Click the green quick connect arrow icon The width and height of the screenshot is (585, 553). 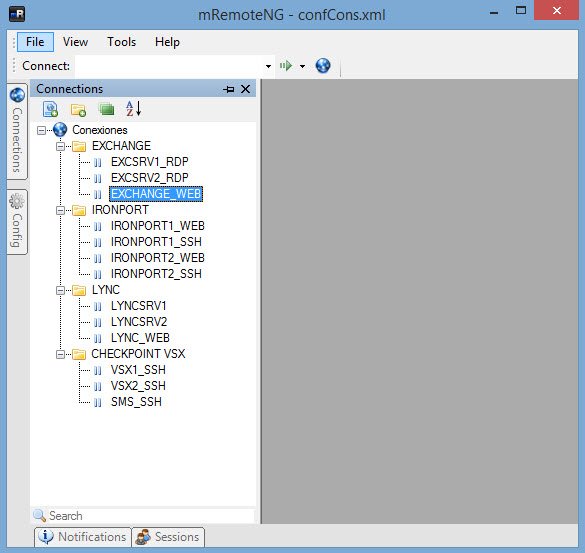(286, 66)
